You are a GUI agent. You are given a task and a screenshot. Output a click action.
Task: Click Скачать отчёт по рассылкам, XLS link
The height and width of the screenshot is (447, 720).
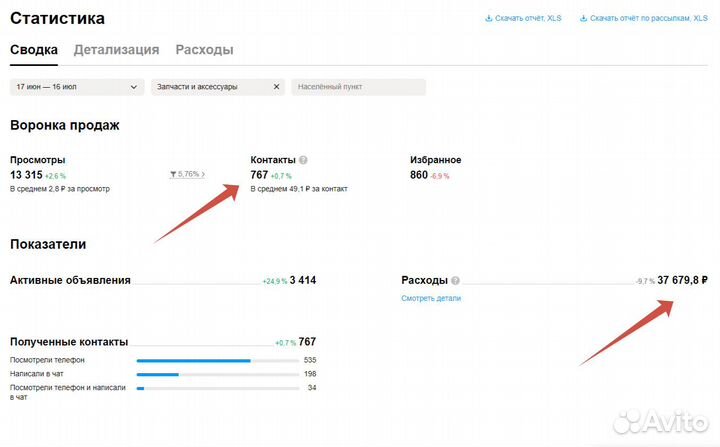pos(649,18)
